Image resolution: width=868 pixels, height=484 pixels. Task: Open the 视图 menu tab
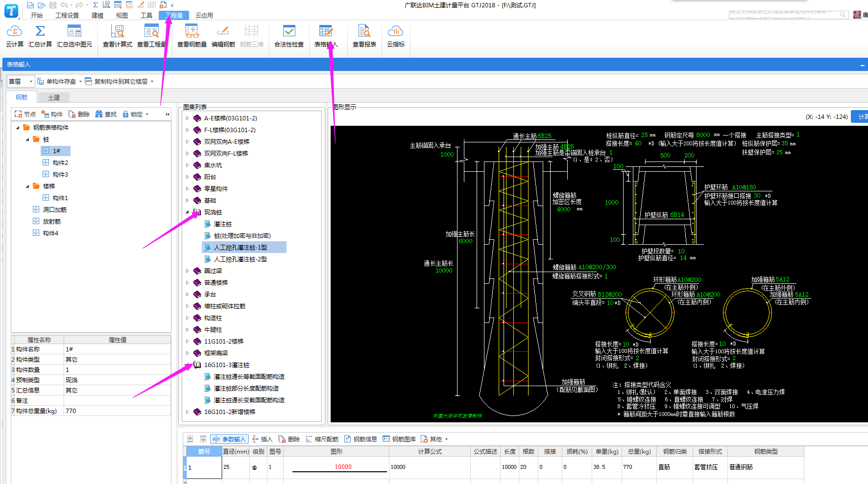point(122,15)
